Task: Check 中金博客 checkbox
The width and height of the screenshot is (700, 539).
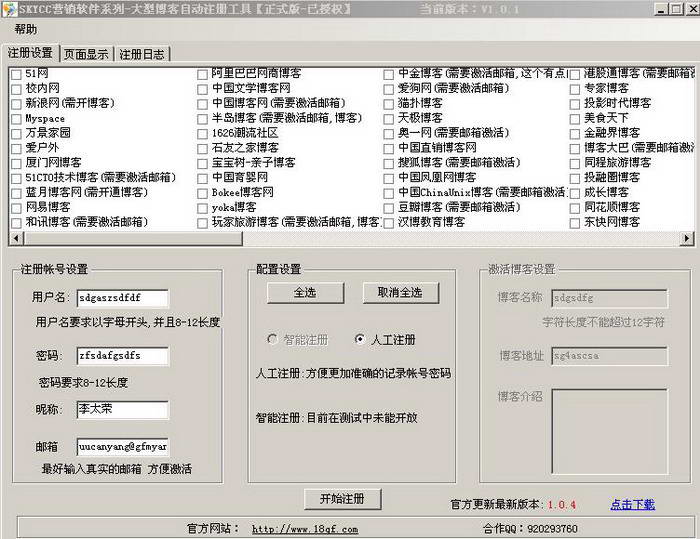Action: pos(388,74)
